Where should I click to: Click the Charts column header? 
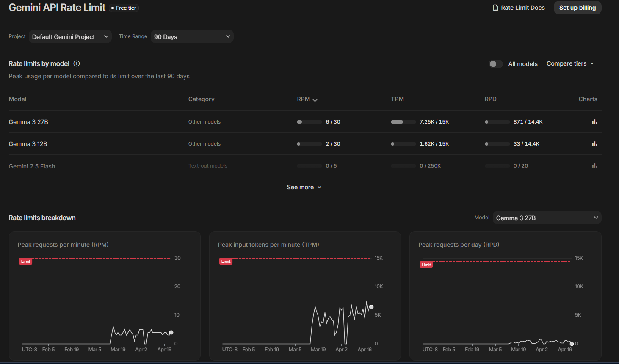(588, 99)
